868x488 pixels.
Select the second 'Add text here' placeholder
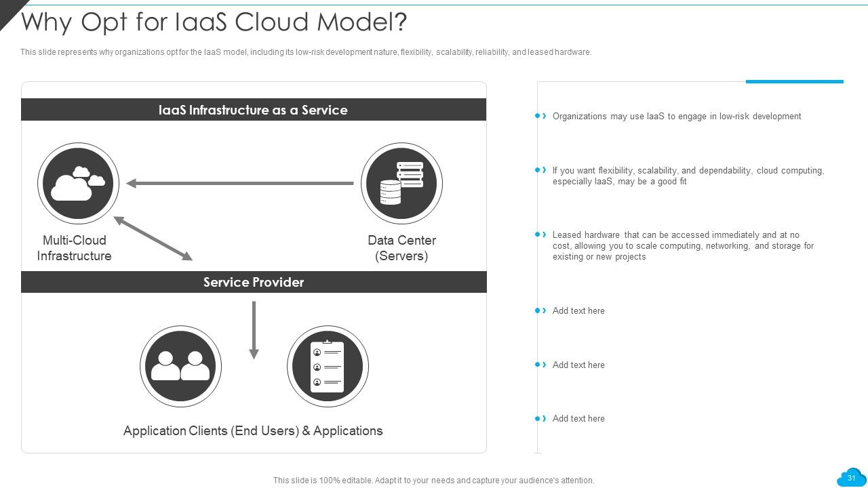[578, 365]
